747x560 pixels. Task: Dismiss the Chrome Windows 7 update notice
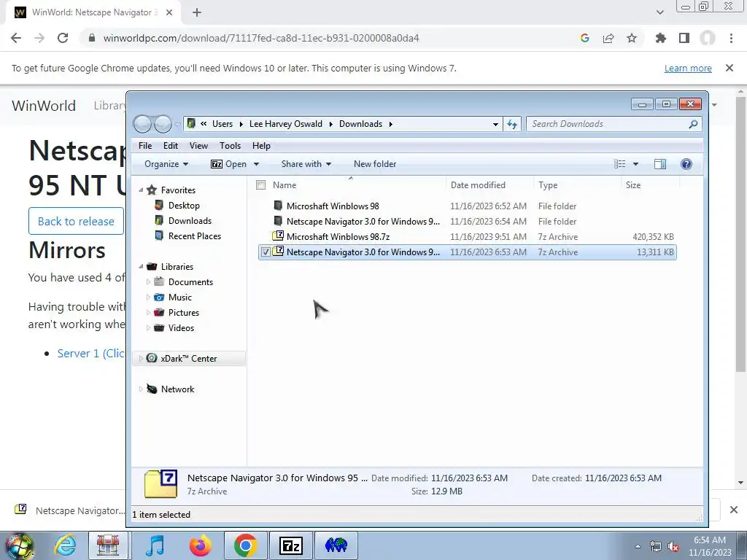729,68
